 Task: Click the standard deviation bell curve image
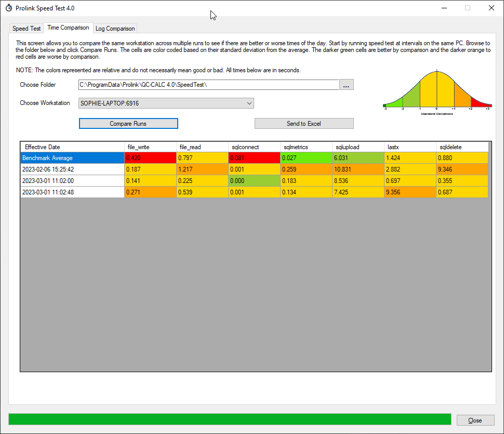pyautogui.click(x=437, y=93)
